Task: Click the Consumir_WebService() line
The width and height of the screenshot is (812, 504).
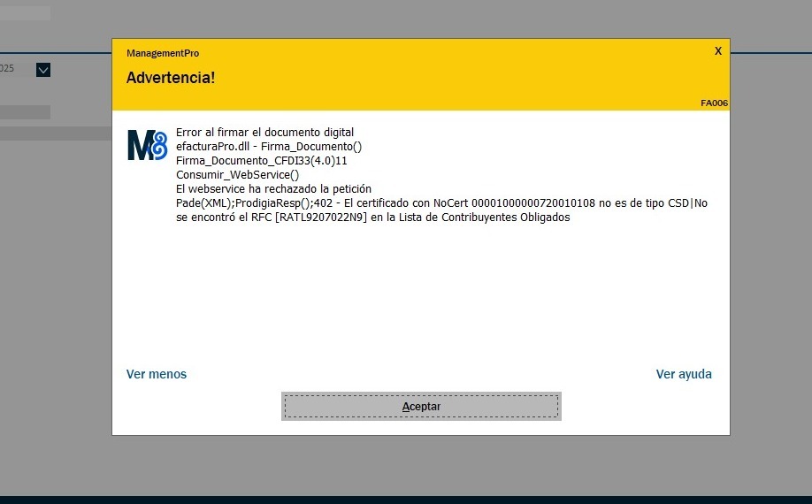Action: (x=237, y=175)
